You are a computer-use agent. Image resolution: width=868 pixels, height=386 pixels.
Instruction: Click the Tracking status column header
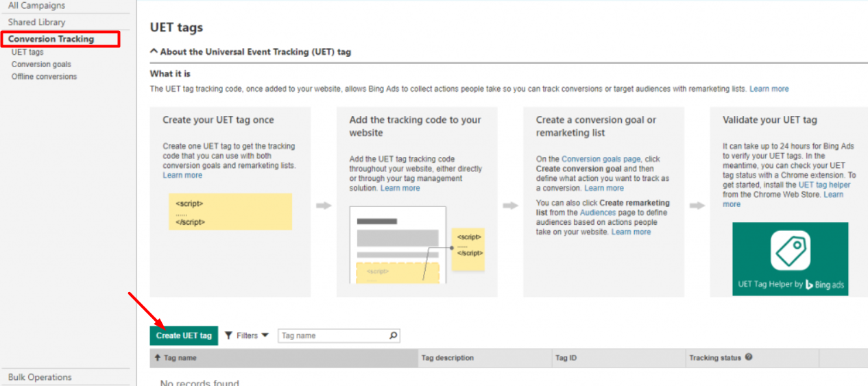coord(752,358)
